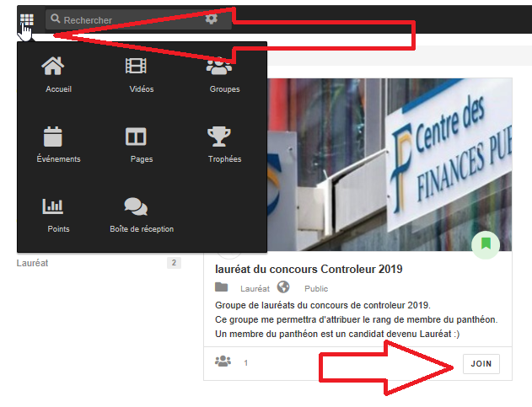The image size is (532, 407).
Task: Open the Centre des Finances cover image
Action: pyautogui.click(x=390, y=165)
